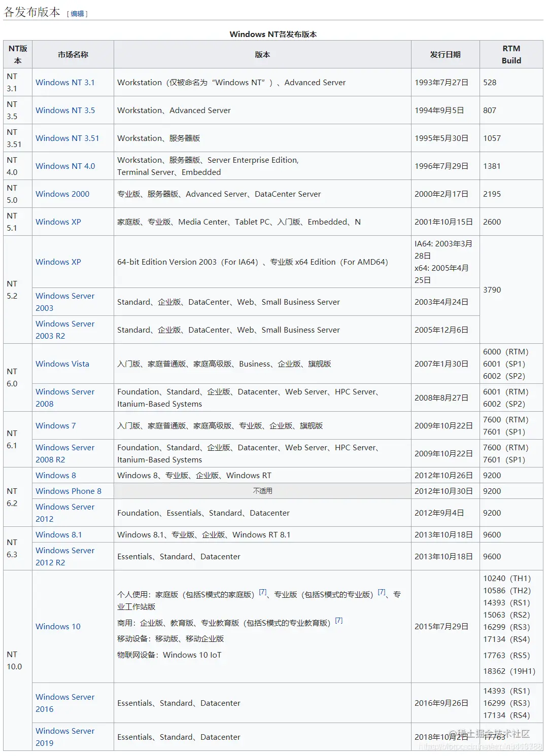Open the Windows NT 3.5 link

(x=65, y=110)
